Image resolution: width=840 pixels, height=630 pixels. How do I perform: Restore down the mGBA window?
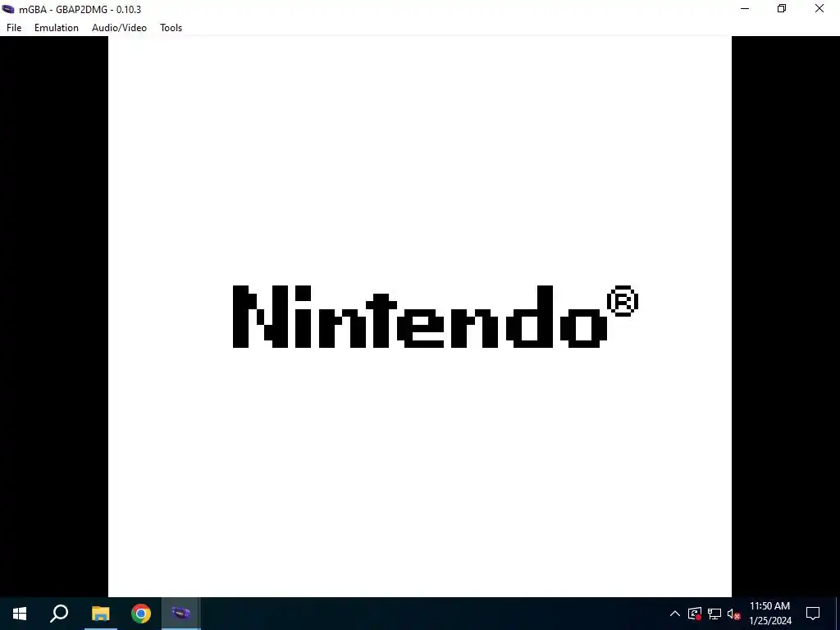tap(782, 8)
